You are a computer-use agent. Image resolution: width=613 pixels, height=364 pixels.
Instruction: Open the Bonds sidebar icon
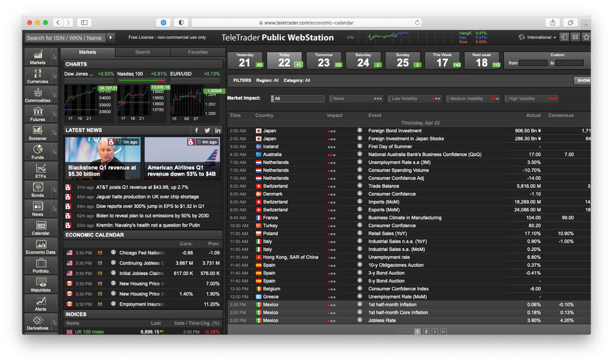(x=38, y=189)
